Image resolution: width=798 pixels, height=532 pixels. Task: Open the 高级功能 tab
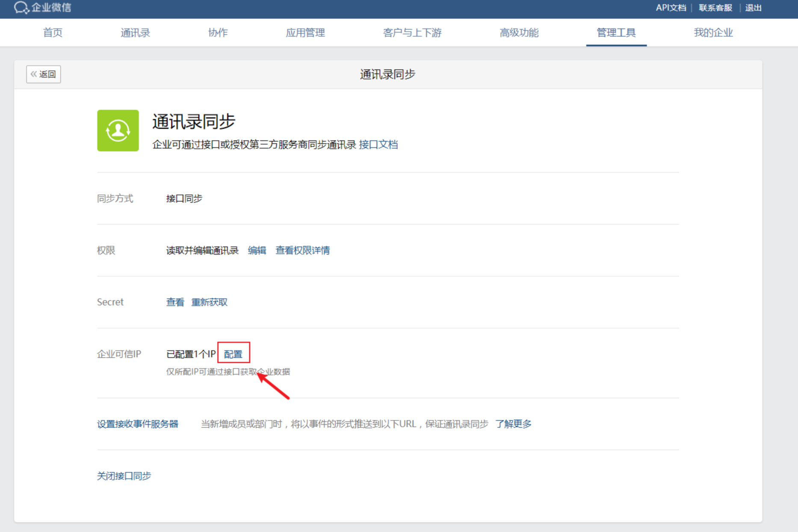point(519,33)
